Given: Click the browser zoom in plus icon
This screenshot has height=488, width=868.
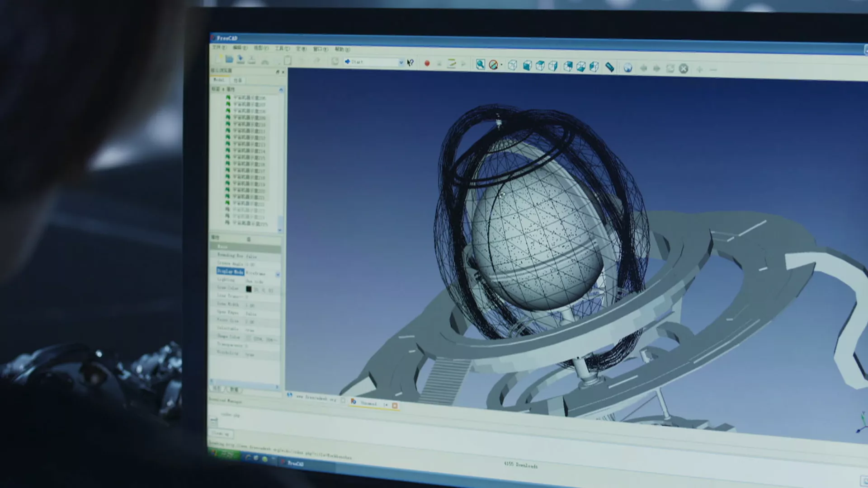Looking at the screenshot, I should 699,70.
